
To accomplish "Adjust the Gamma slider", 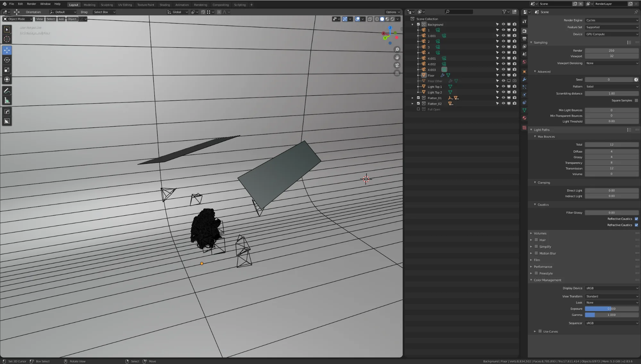I will point(612,315).
